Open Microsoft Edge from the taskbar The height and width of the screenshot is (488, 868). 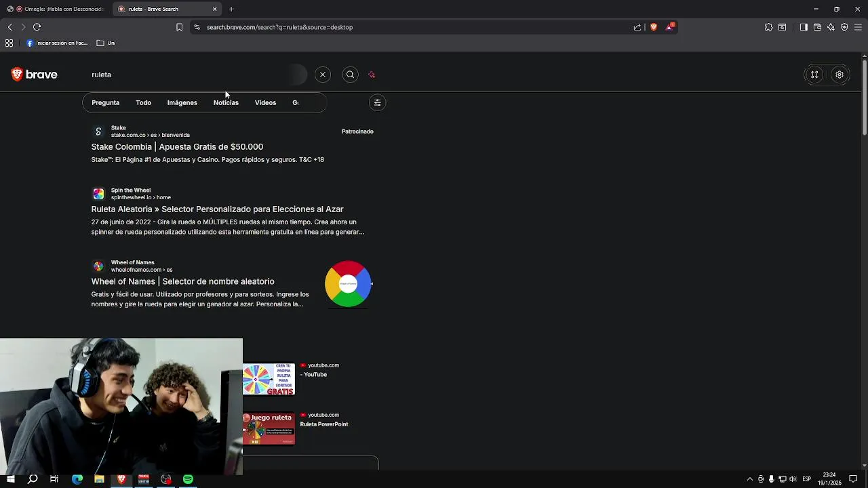point(77,479)
